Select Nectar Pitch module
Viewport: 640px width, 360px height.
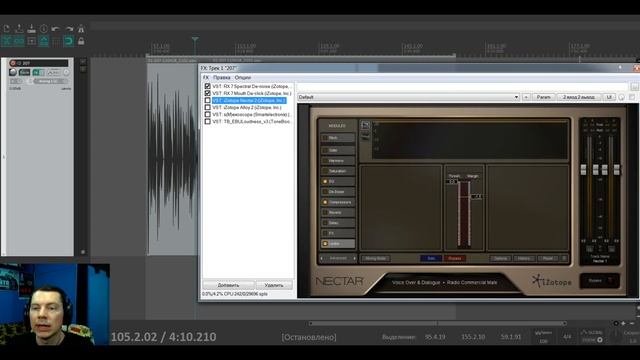[x=338, y=138]
